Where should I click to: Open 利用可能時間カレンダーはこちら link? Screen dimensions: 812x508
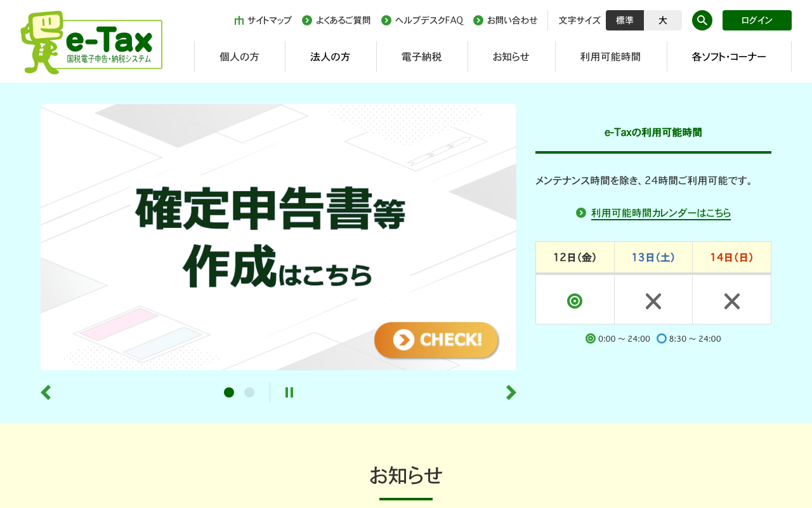pos(653,213)
